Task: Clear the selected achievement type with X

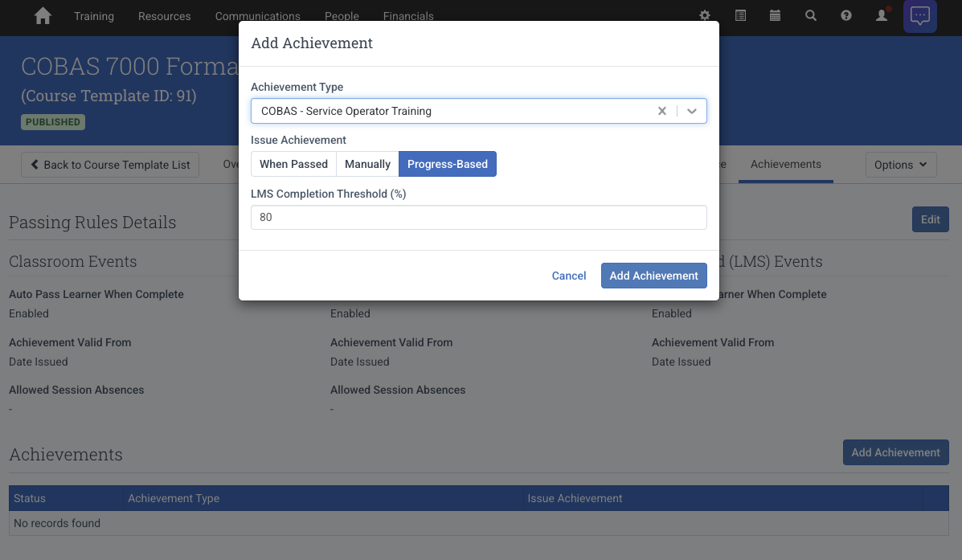Action: (x=662, y=111)
